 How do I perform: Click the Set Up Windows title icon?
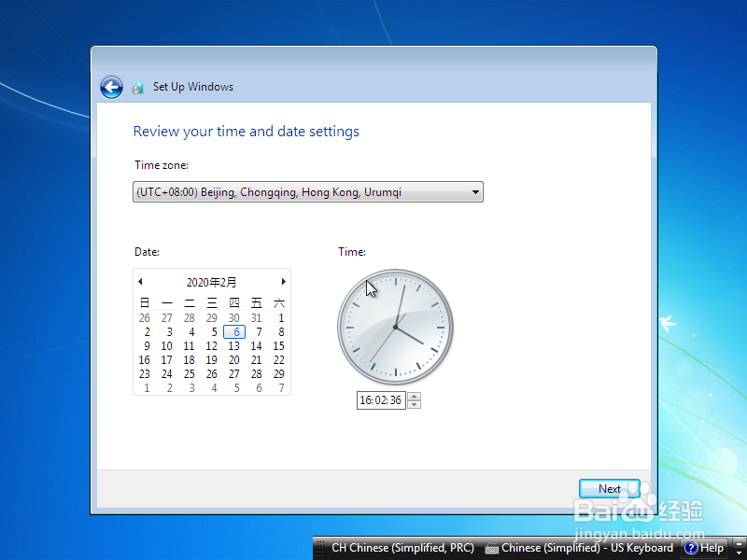tap(137, 88)
